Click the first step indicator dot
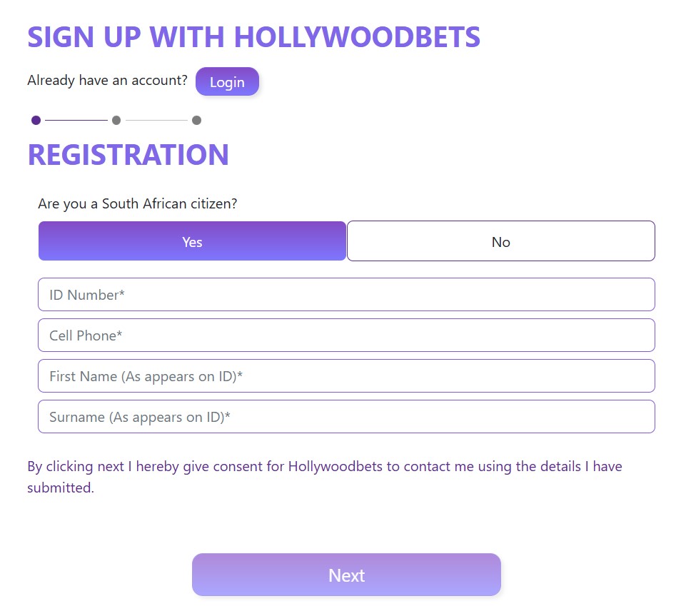 36,120
